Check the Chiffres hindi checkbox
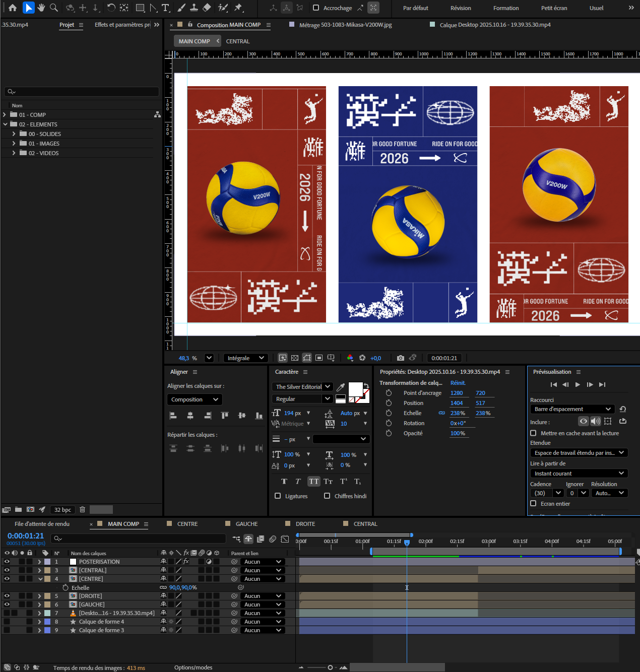640x672 pixels. coord(327,496)
